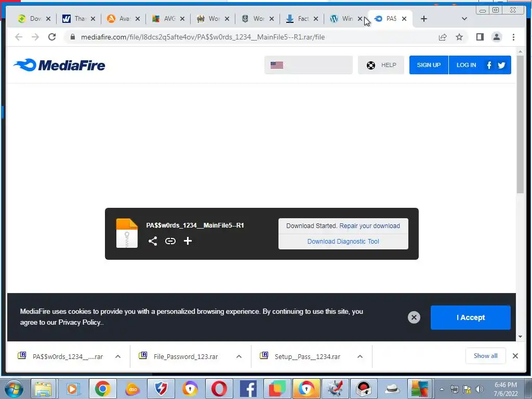Screen dimensions: 532x399
Task: Click the orange zip file icon
Action: [x=127, y=233]
